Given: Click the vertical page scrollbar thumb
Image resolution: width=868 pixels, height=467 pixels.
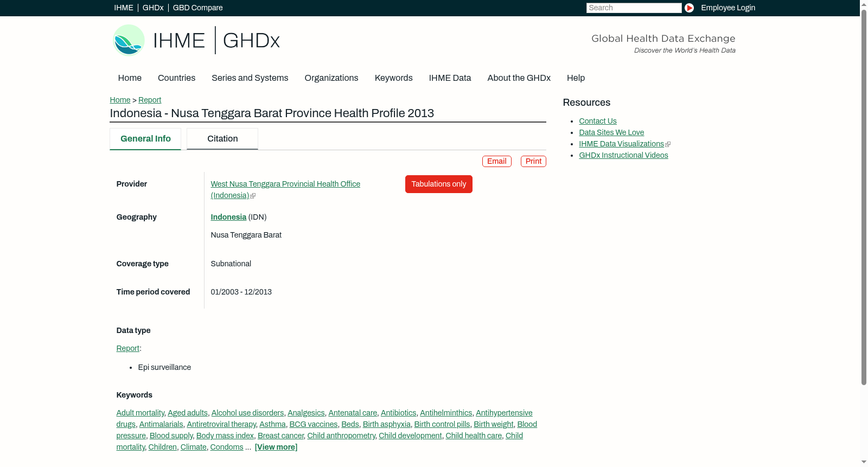Looking at the screenshot, I should 864,196.
